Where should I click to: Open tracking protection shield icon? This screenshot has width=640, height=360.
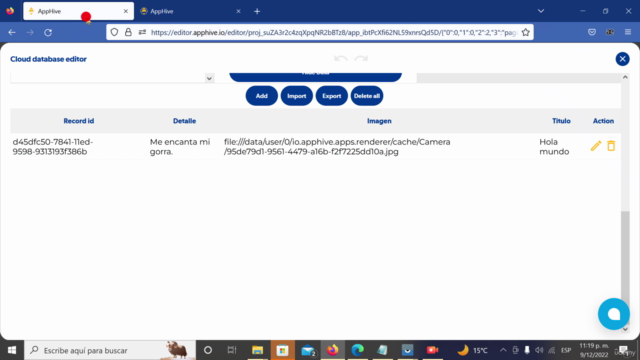114,32
